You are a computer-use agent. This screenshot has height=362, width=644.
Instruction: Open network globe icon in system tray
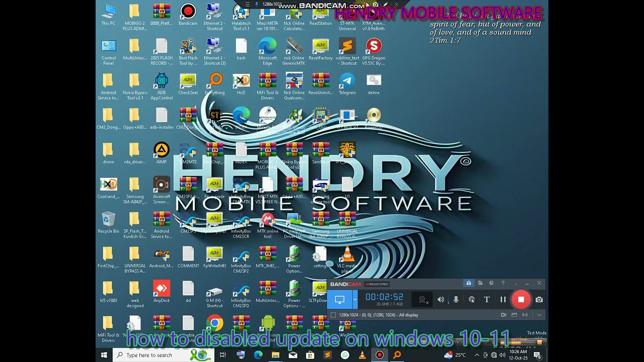(494, 355)
